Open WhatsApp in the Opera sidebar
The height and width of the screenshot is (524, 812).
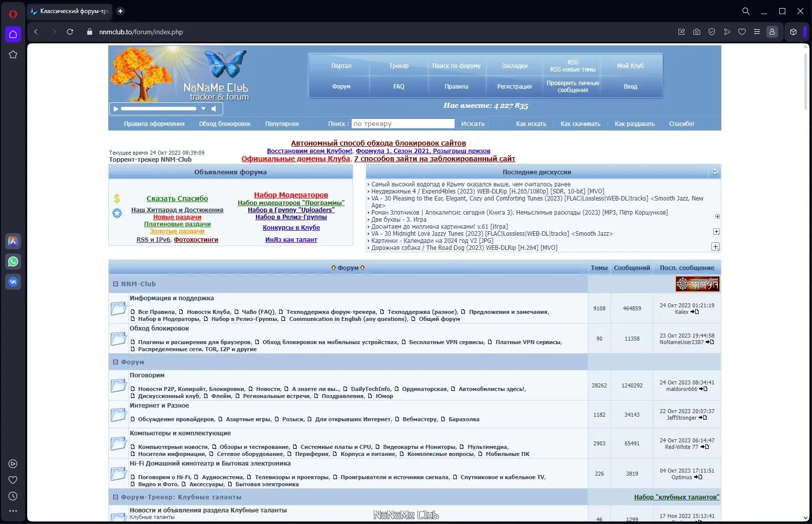(13, 261)
